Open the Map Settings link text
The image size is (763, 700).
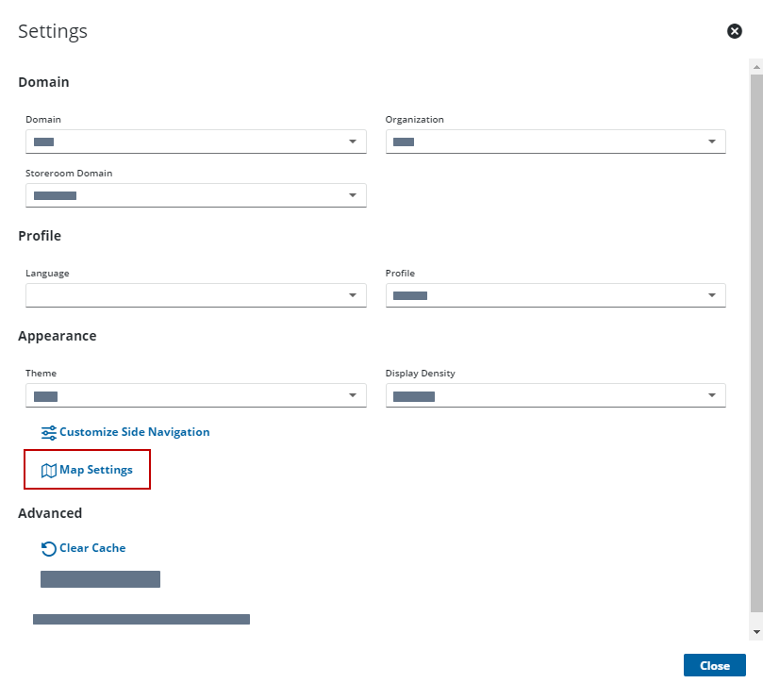[x=96, y=470]
